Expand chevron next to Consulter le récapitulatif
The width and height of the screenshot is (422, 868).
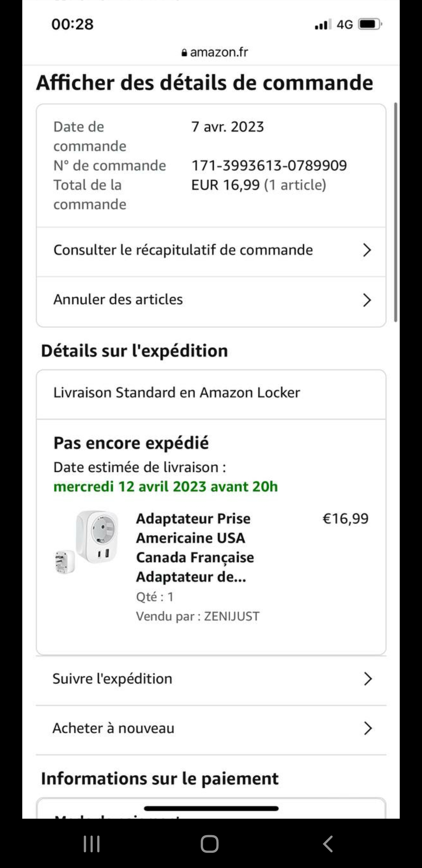pos(367,250)
